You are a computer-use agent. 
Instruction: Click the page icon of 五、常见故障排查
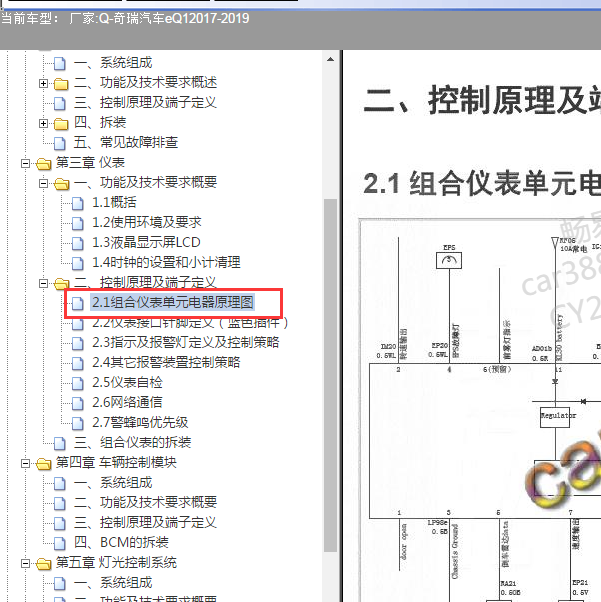60,143
